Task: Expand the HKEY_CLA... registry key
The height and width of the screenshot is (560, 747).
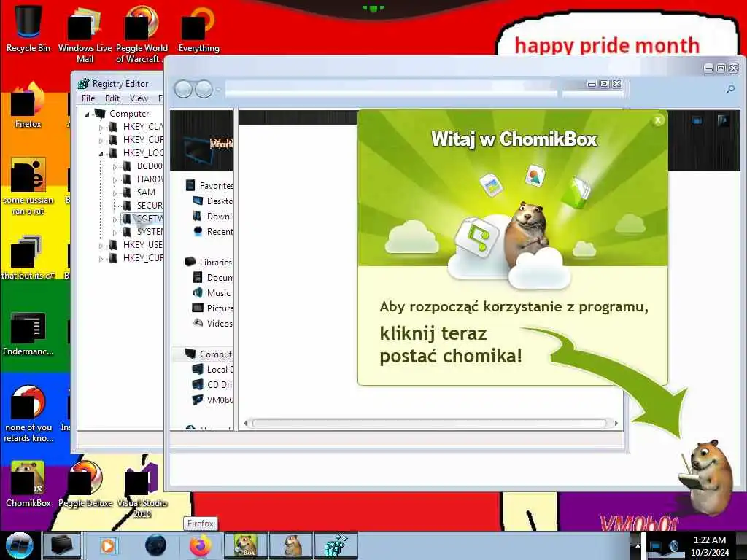Action: pyautogui.click(x=101, y=127)
